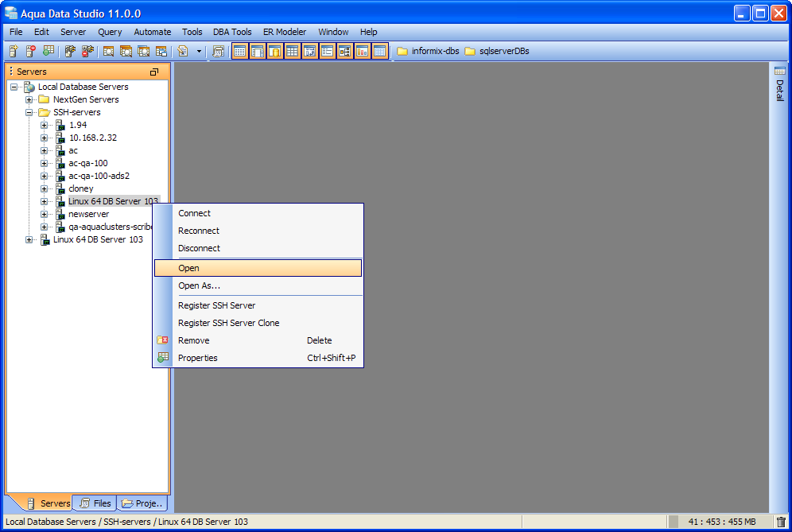The image size is (792, 532).
Task: Choose Open in the context menu
Action: tap(258, 268)
